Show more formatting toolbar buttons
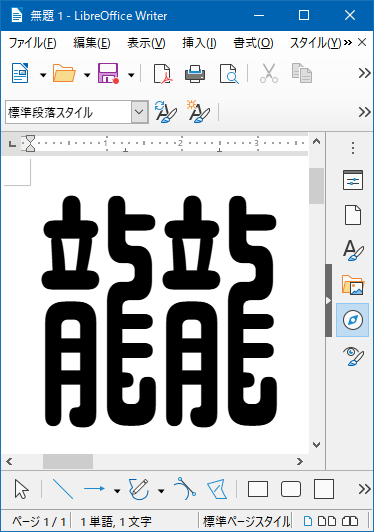Viewport: 374px width, 532px height. 364,112
